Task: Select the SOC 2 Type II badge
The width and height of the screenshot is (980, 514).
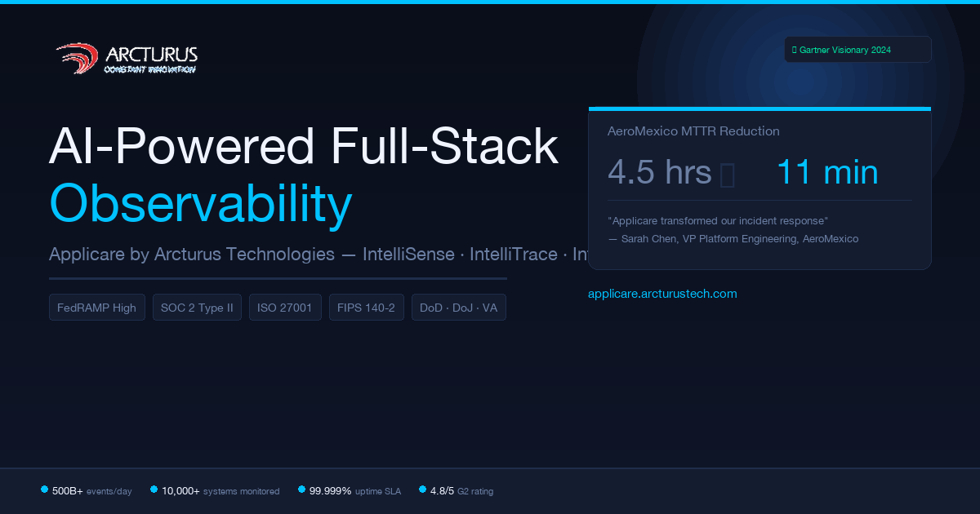Action: (197, 308)
